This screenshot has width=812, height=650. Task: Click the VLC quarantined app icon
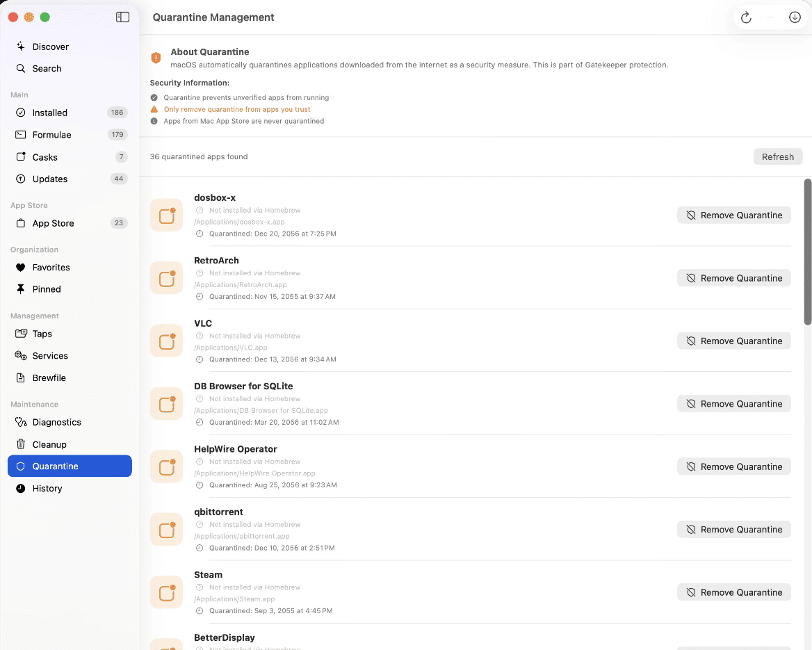166,341
